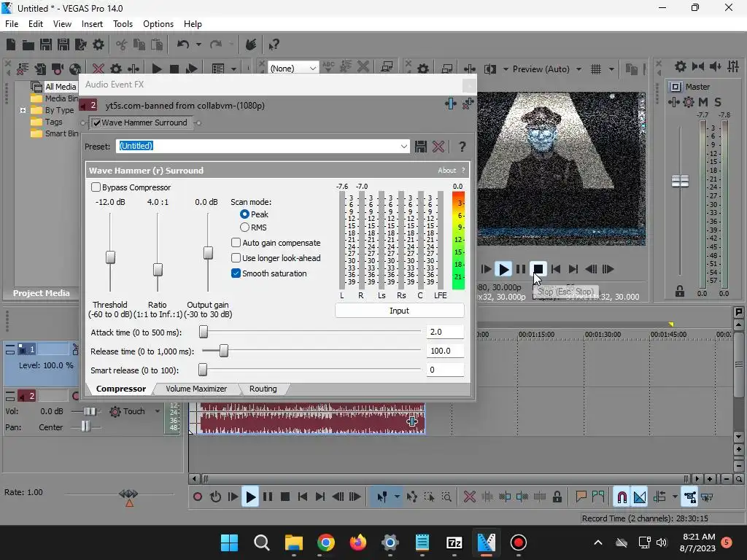Click the Undo arrow icon

click(x=183, y=44)
